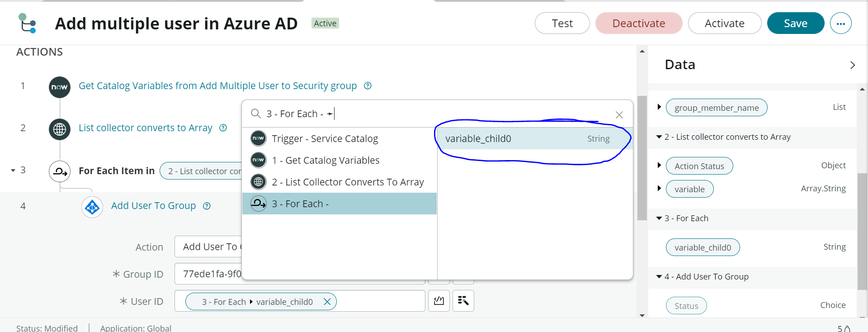Viewport: 868px width, 332px height.
Task: Click the Test button
Action: [x=562, y=23]
